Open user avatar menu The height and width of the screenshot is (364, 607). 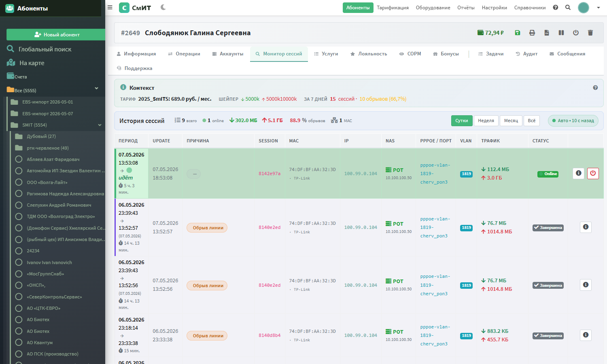click(x=584, y=7)
